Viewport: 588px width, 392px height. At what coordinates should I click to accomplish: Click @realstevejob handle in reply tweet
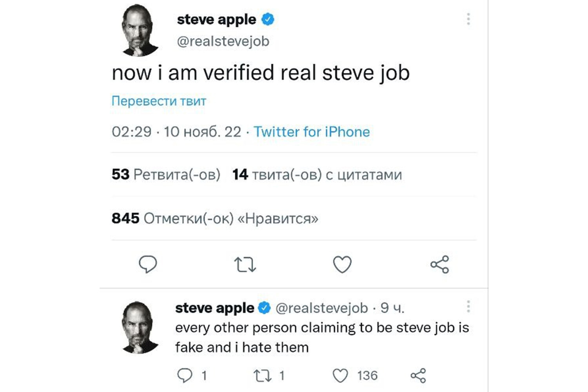[322, 308]
